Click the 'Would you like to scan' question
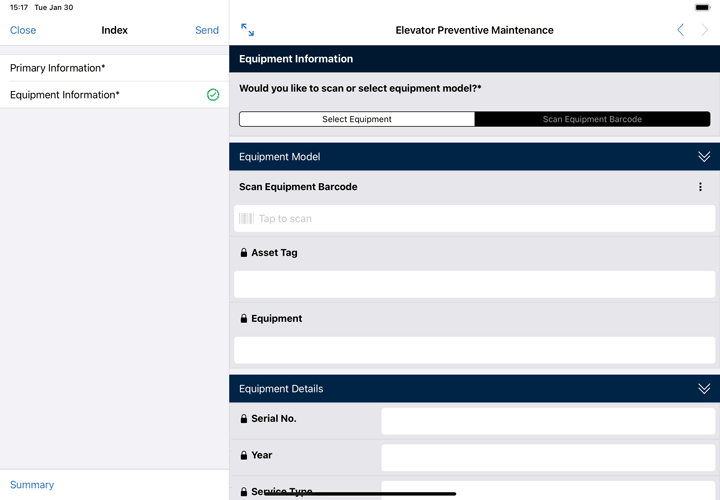This screenshot has height=500, width=720. click(x=360, y=88)
